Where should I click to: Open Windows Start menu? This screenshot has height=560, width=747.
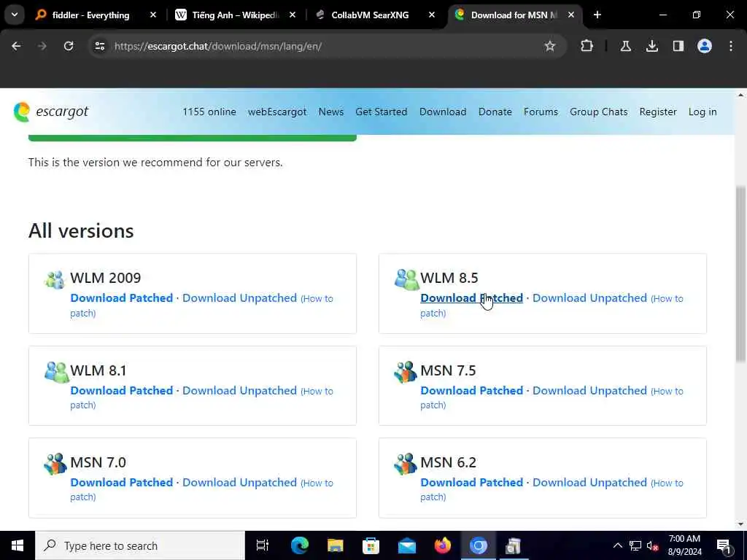tap(18, 545)
